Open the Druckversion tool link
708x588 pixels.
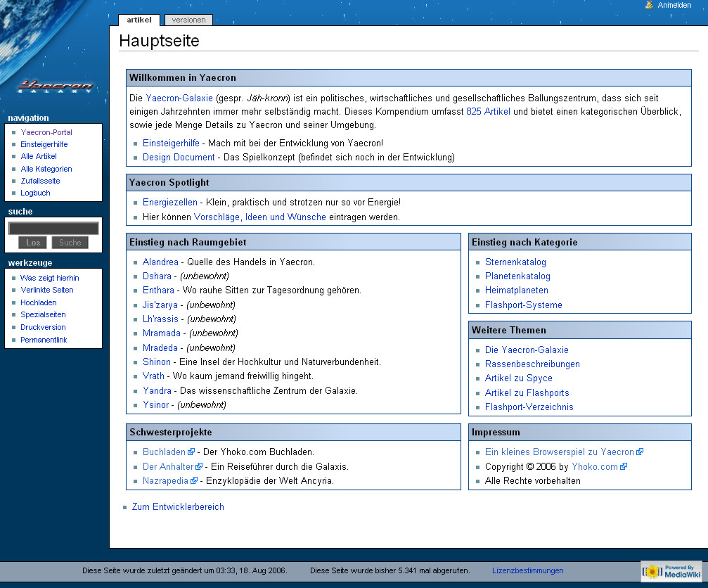click(43, 327)
